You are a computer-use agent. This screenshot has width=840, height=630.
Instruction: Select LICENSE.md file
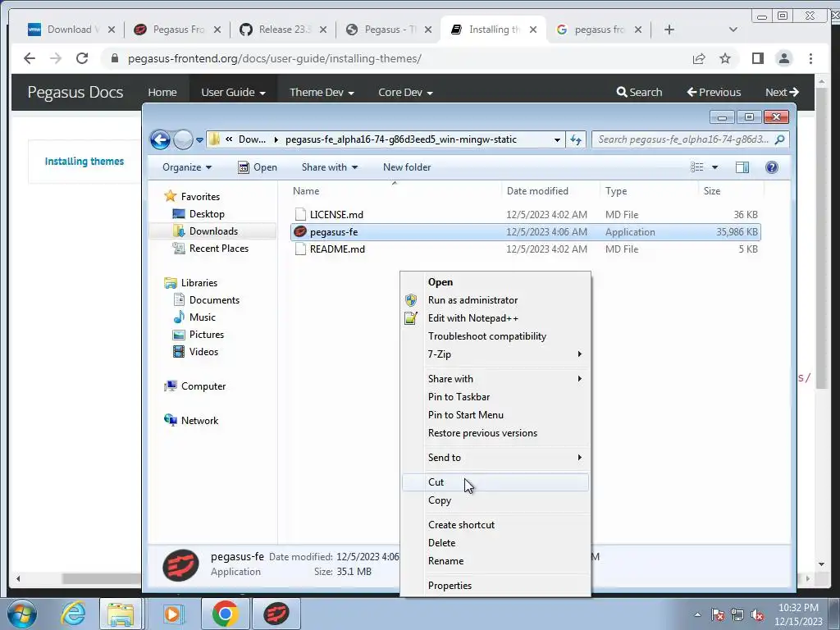click(x=525, y=215)
